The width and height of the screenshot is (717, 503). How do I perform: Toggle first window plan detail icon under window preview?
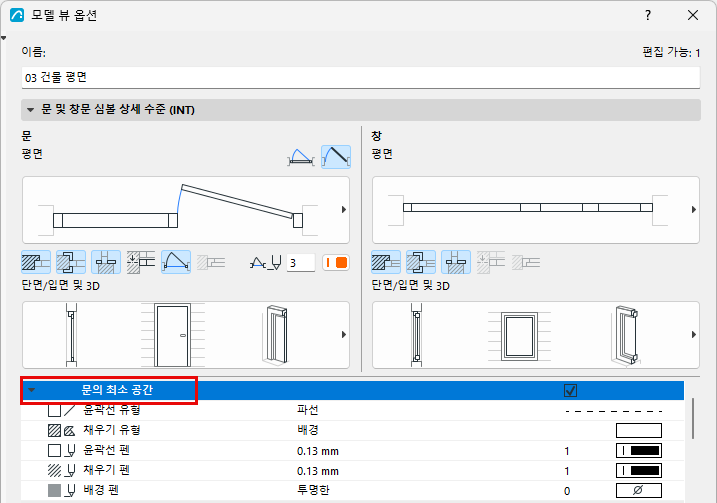pyautogui.click(x=386, y=262)
